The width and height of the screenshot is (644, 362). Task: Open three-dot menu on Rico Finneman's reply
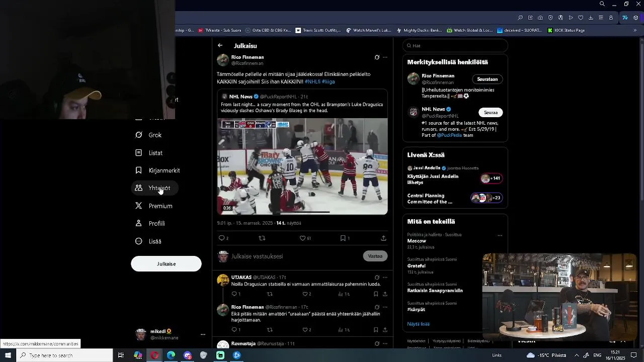[x=385, y=307]
